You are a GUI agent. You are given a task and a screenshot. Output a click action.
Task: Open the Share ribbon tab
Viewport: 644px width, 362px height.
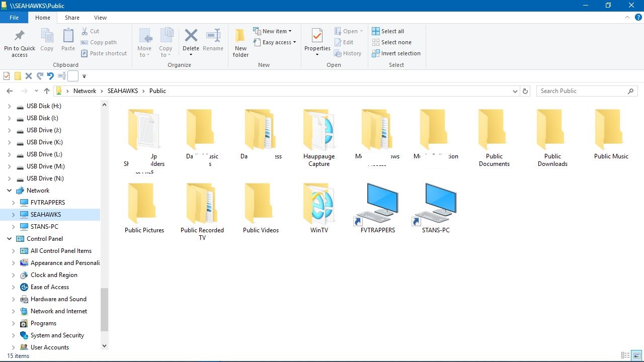[72, 18]
